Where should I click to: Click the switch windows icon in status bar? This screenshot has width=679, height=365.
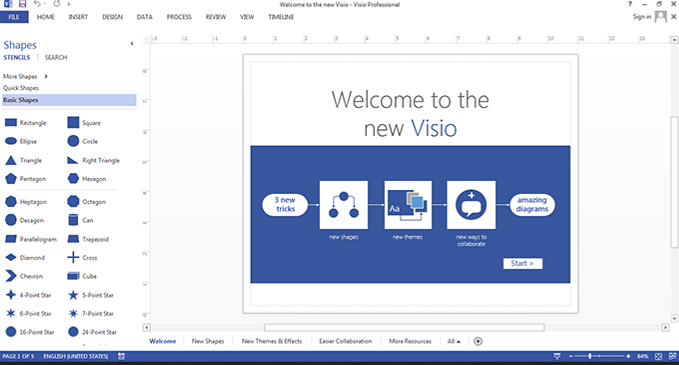click(673, 356)
